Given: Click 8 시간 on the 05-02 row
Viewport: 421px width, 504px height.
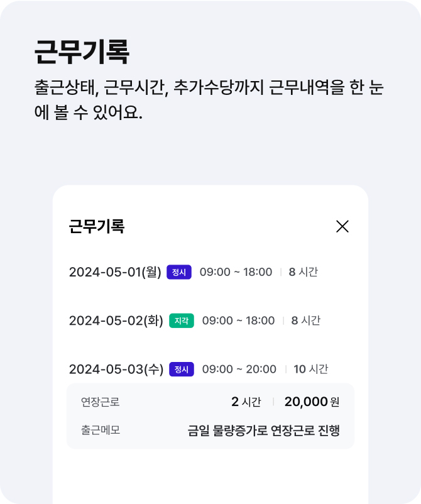Looking at the screenshot, I should pyautogui.click(x=305, y=320).
